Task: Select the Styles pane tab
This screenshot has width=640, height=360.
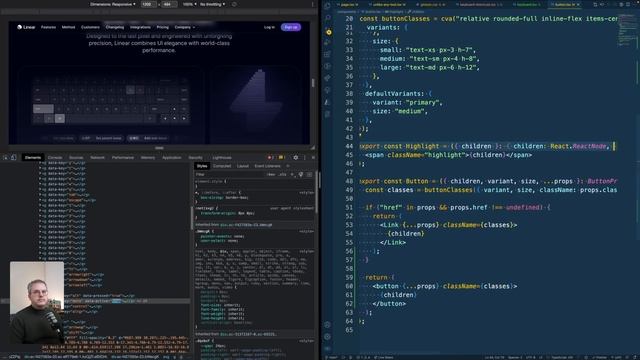Action: tap(202, 166)
